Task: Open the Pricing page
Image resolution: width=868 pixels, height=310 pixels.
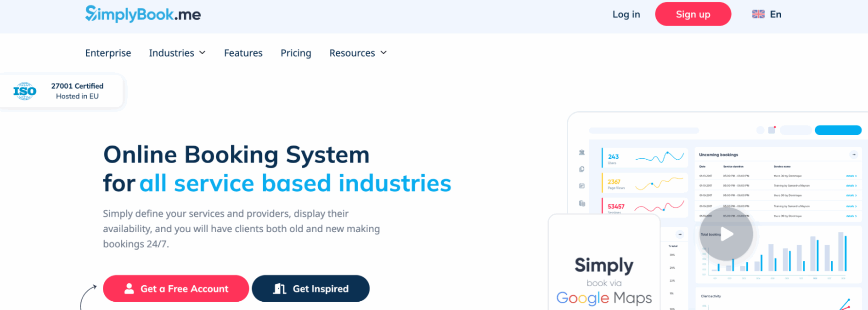Action: (x=296, y=53)
